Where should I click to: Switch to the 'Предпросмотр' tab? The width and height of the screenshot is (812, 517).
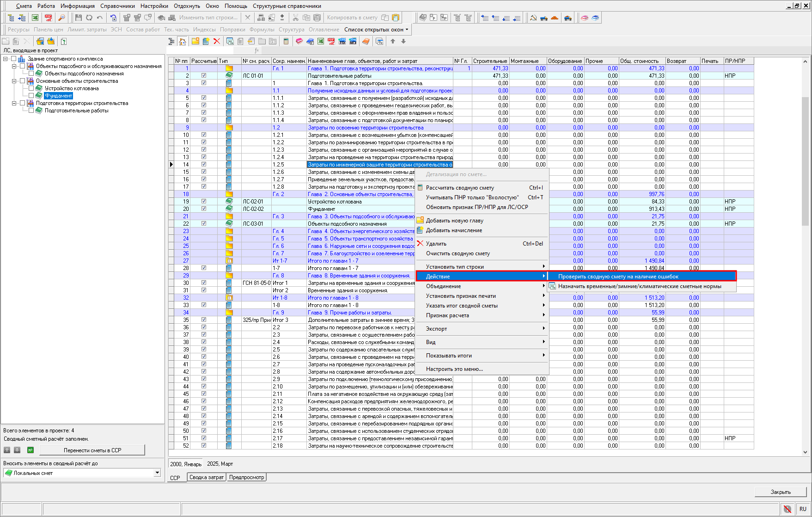pos(247,477)
